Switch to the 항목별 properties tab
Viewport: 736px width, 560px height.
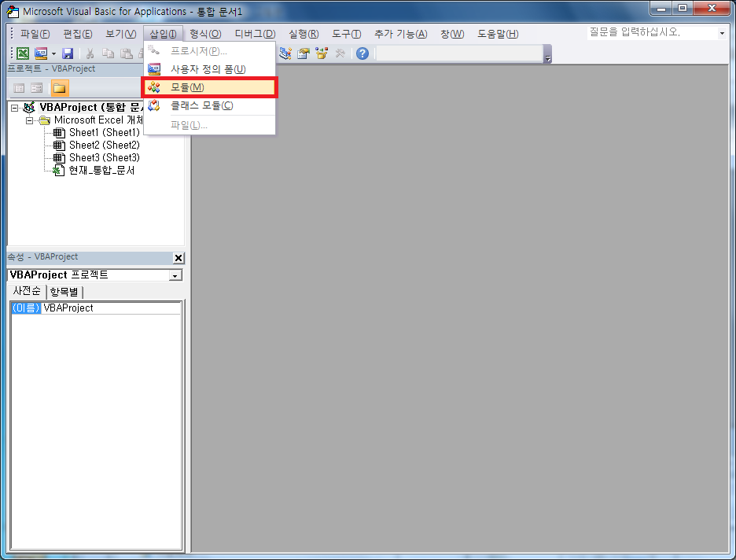pyautogui.click(x=65, y=292)
